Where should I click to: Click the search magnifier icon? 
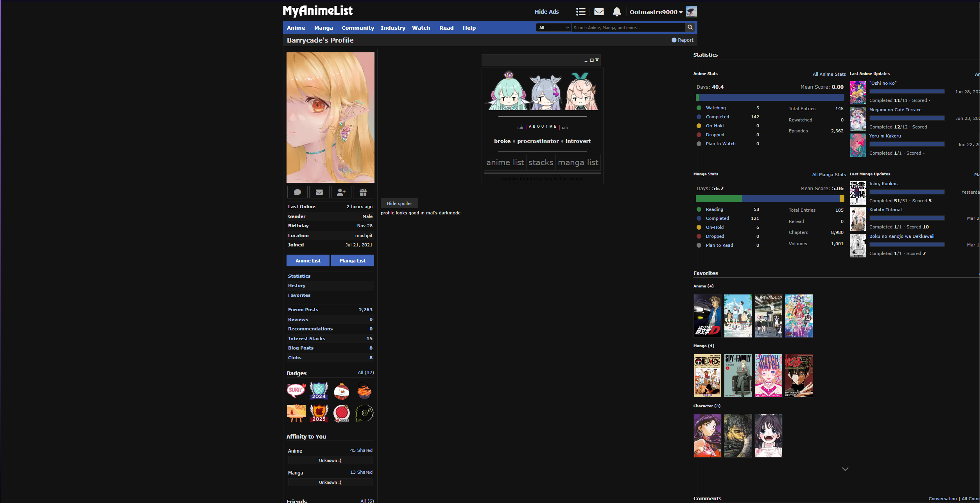(x=690, y=27)
